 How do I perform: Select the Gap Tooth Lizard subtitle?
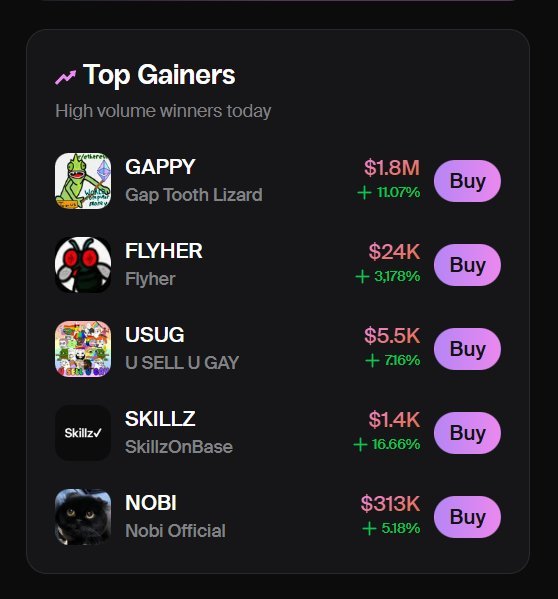194,195
